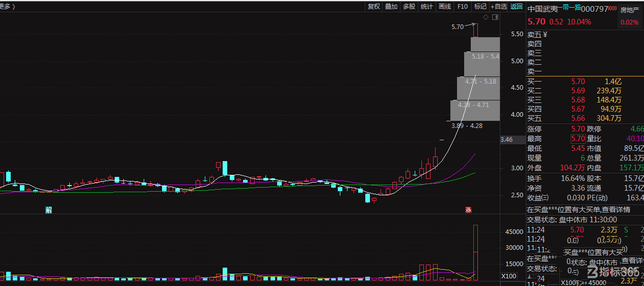Activate the 画线 drawing tool
The width and height of the screenshot is (644, 286).
point(445,7)
